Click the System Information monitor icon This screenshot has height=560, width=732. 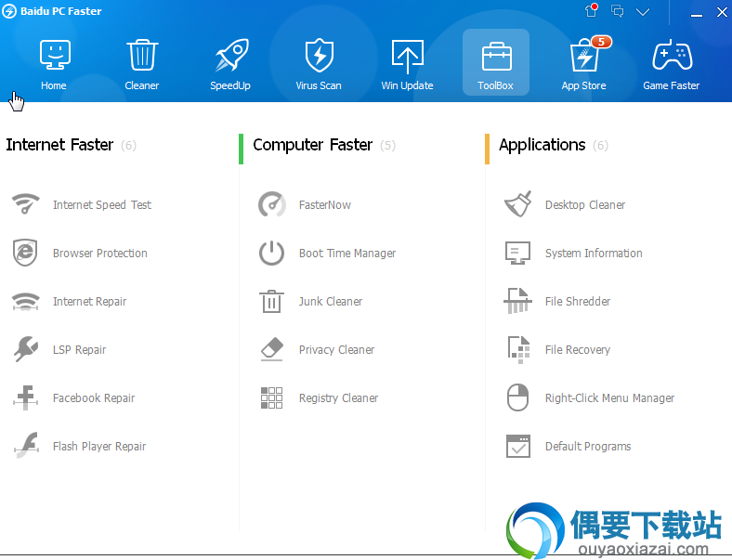pyautogui.click(x=517, y=253)
